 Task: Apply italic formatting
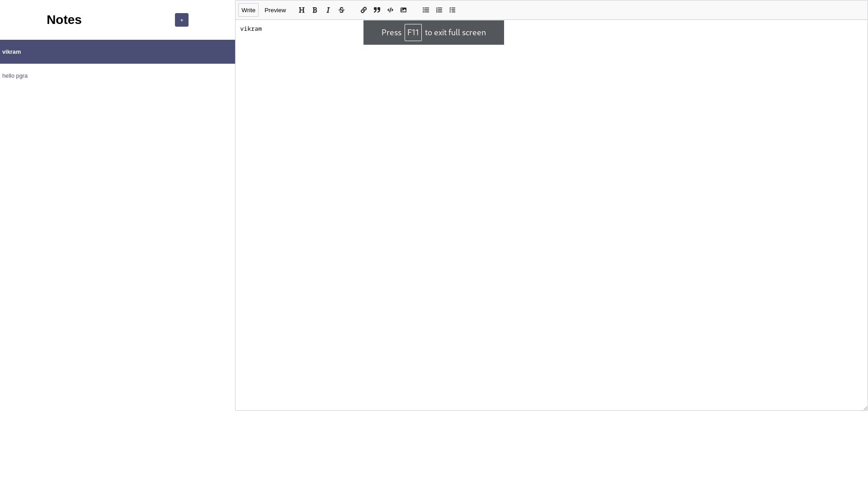(328, 10)
